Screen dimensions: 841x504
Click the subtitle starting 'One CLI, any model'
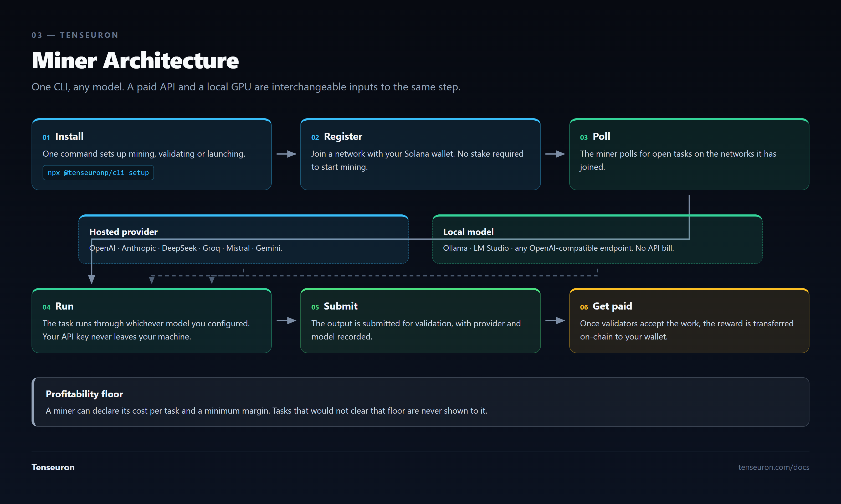(x=246, y=87)
